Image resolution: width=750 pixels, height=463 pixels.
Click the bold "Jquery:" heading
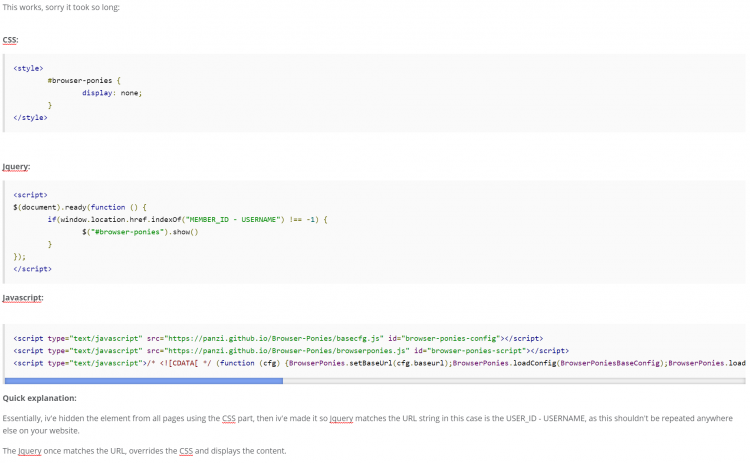pos(16,166)
